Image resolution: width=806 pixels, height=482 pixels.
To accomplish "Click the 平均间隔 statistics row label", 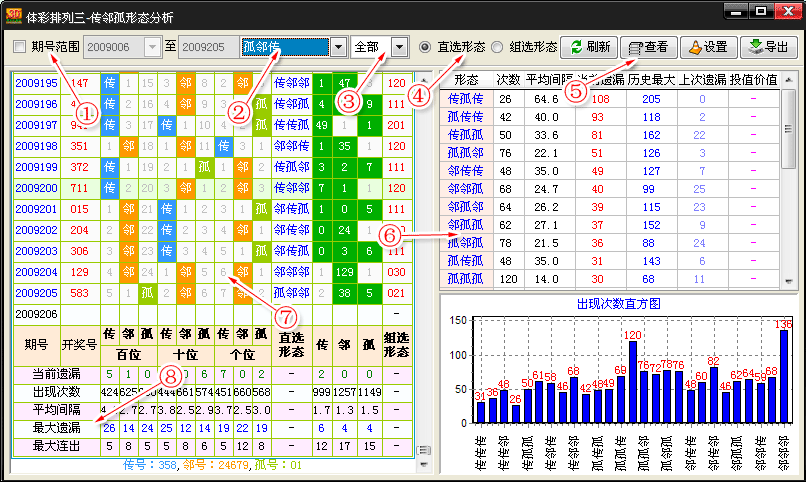I will [57, 410].
